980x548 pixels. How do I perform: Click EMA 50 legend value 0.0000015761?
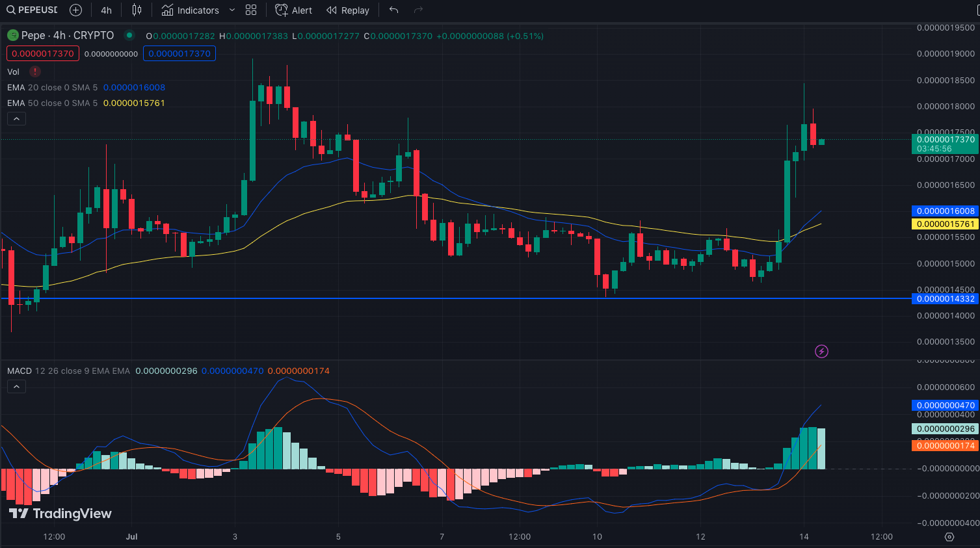coord(134,103)
